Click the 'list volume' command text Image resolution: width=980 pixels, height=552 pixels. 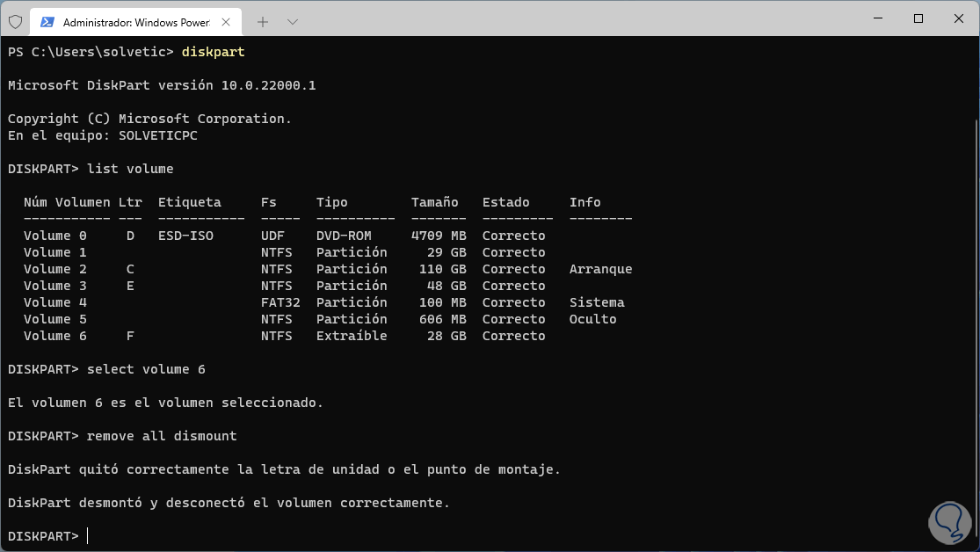click(130, 169)
